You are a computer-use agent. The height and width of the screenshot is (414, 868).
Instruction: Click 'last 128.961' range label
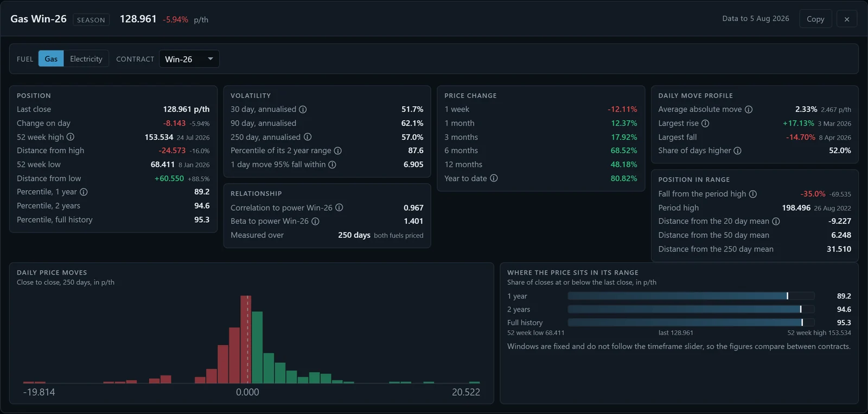(x=676, y=333)
